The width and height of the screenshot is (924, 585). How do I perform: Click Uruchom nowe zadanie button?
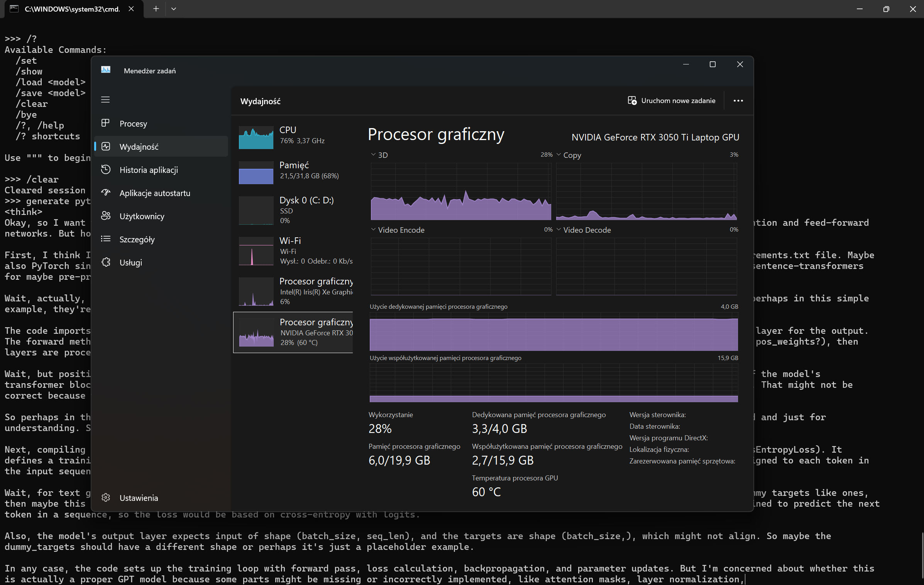coord(671,101)
